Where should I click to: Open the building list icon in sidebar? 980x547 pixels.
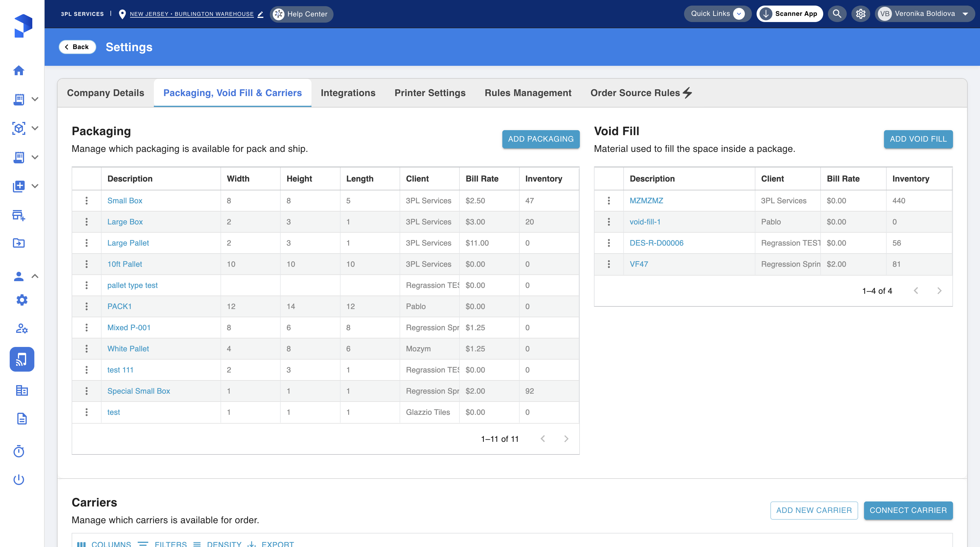pos(22,390)
